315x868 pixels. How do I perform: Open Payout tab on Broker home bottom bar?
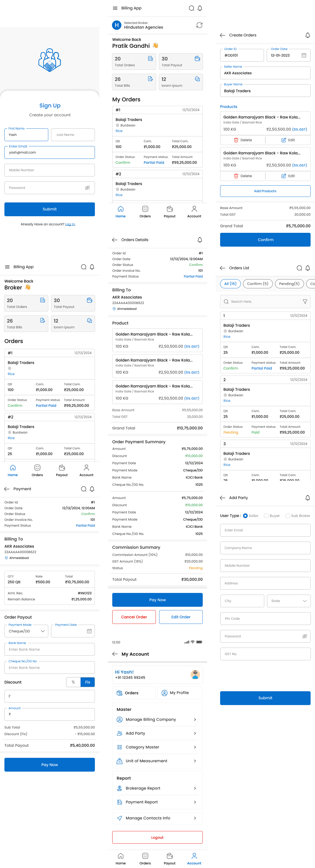pos(62,471)
